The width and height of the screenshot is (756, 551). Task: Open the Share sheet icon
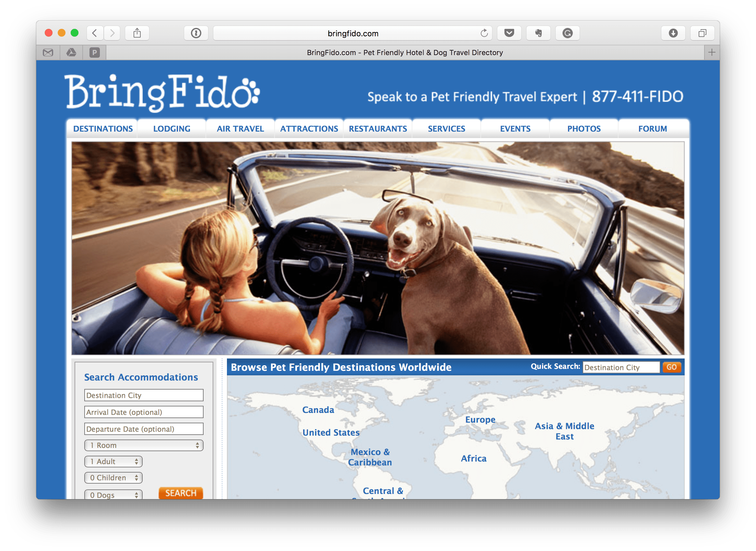pos(137,33)
